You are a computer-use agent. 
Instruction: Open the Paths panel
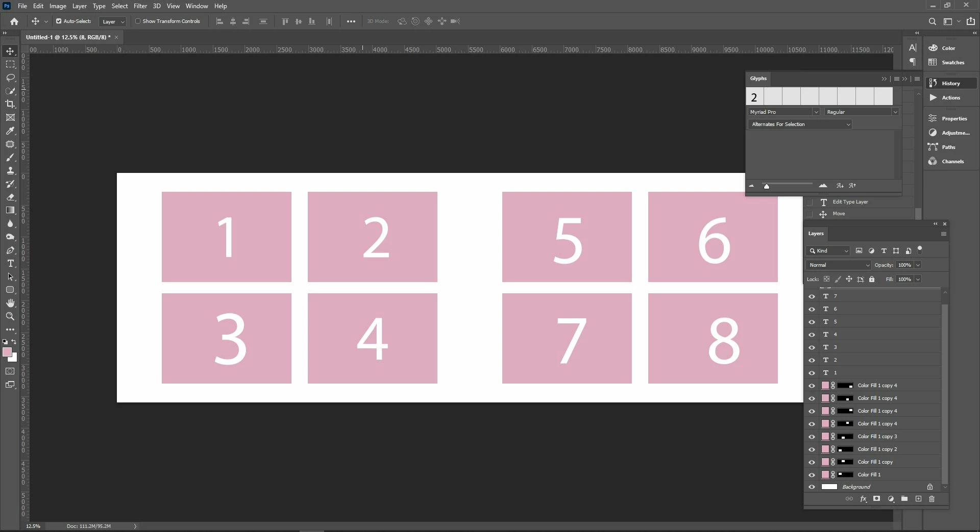[948, 147]
